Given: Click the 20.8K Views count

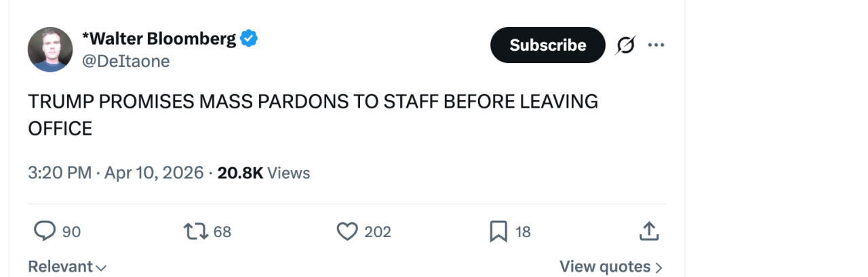Looking at the screenshot, I should click(x=264, y=173).
